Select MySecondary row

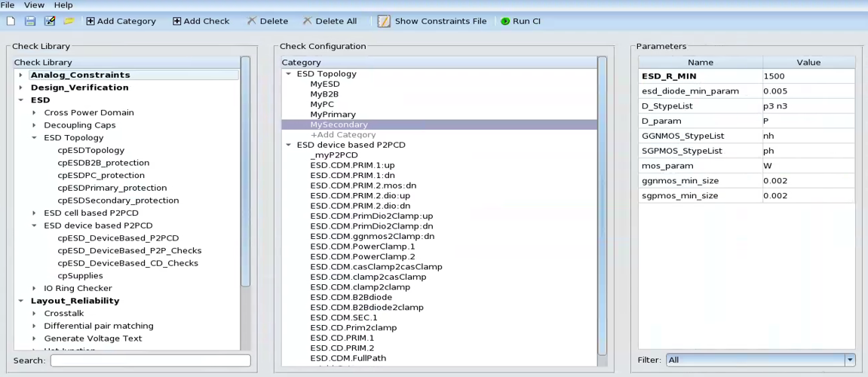point(439,124)
